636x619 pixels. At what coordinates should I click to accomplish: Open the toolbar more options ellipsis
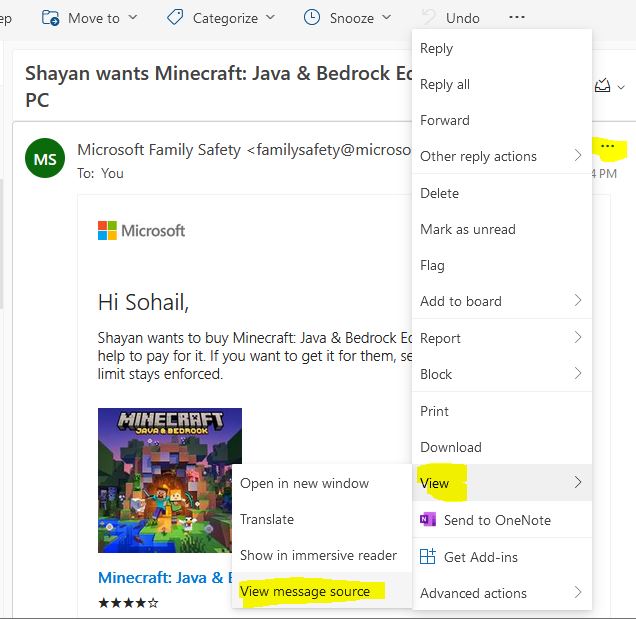(516, 17)
